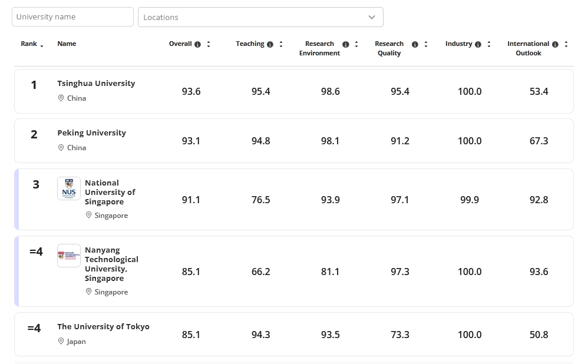Sort table by Teaching score arrows
The image size is (588, 364).
tap(281, 44)
